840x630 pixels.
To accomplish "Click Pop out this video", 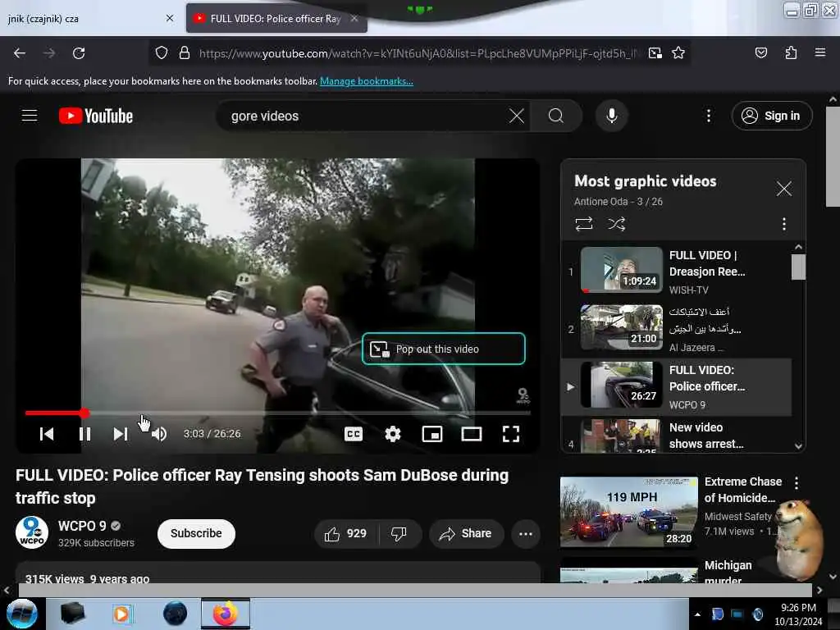I will [444, 349].
